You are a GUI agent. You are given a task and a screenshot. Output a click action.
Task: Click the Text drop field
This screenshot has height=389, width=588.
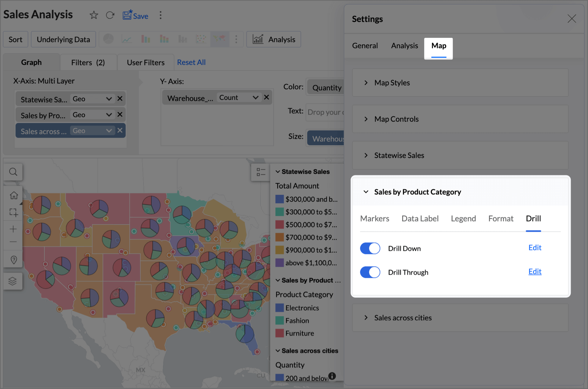[325, 112]
